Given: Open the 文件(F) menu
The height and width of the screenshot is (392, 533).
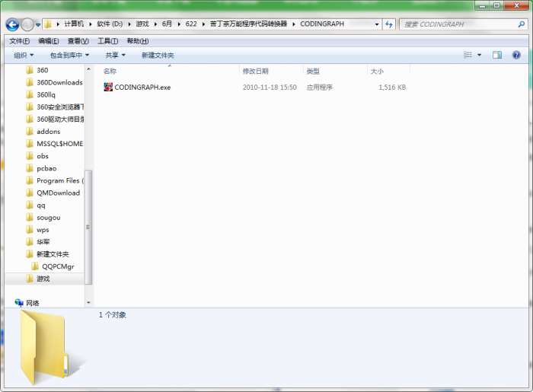Looking at the screenshot, I should coord(19,41).
